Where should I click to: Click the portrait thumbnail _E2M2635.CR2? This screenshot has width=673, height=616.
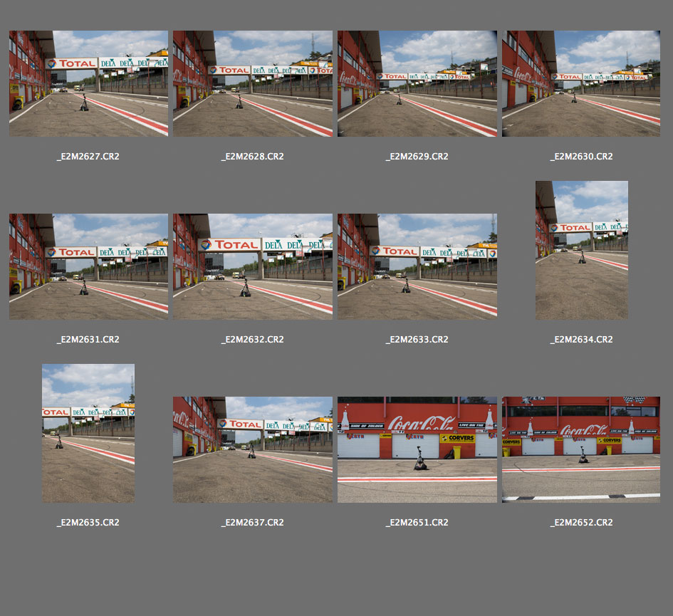(x=88, y=433)
